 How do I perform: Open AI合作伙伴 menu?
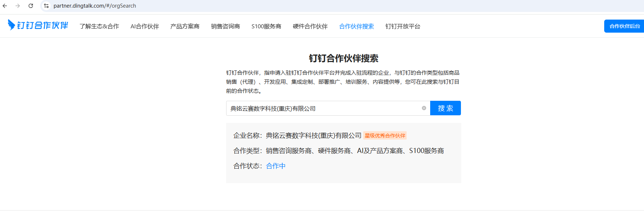145,26
